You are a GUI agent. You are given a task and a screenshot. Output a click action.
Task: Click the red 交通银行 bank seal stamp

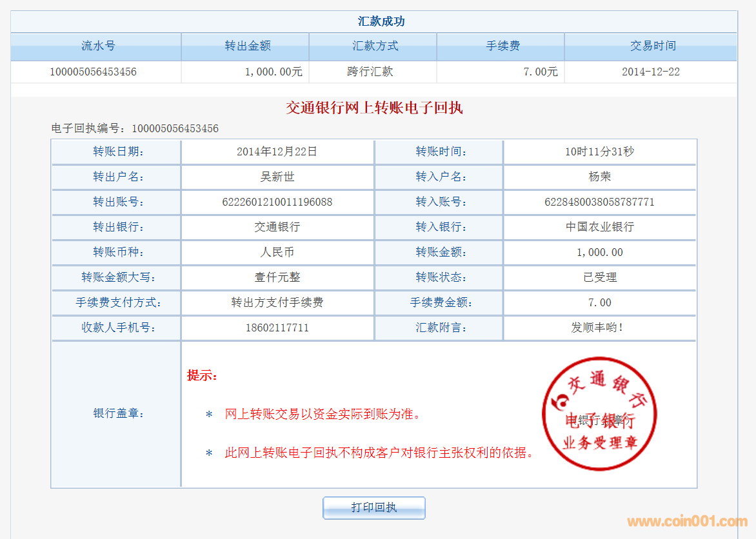[x=599, y=415]
